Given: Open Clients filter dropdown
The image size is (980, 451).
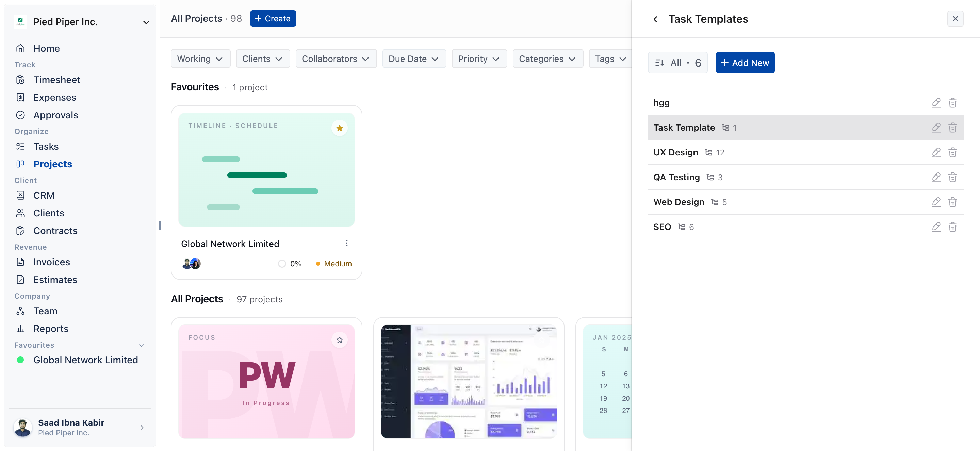Looking at the screenshot, I should [262, 59].
